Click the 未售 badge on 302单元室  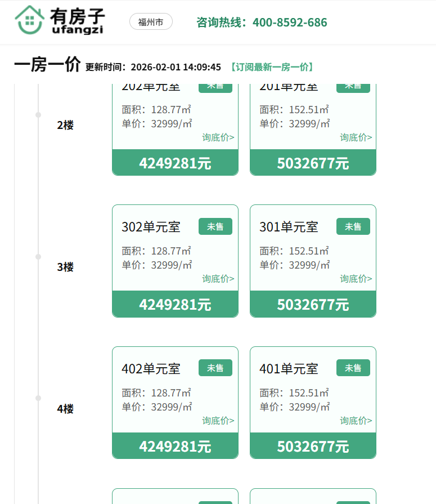(x=215, y=226)
